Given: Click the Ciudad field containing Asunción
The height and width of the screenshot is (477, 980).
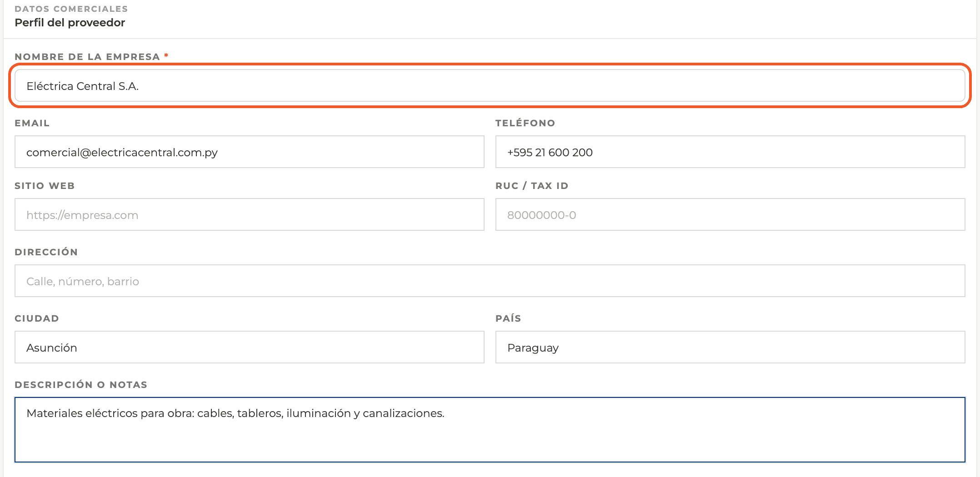Looking at the screenshot, I should (250, 347).
